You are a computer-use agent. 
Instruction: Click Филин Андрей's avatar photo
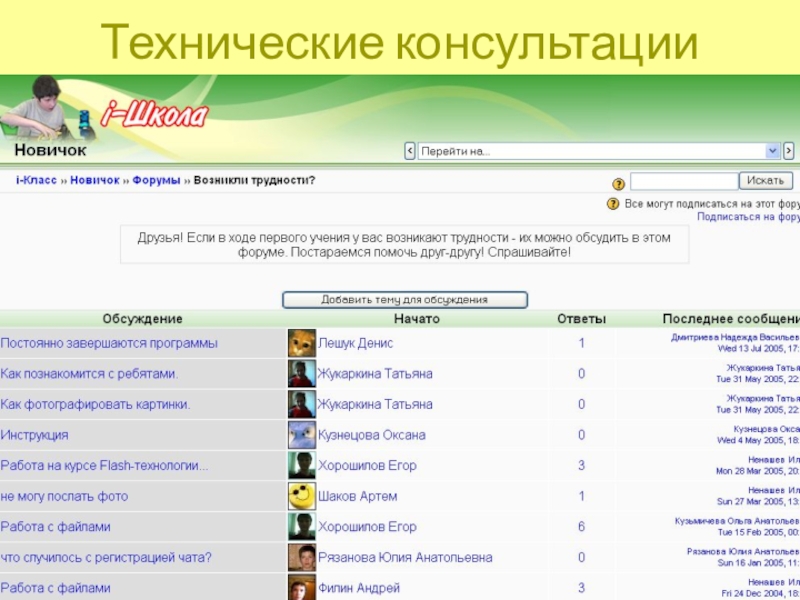301,587
